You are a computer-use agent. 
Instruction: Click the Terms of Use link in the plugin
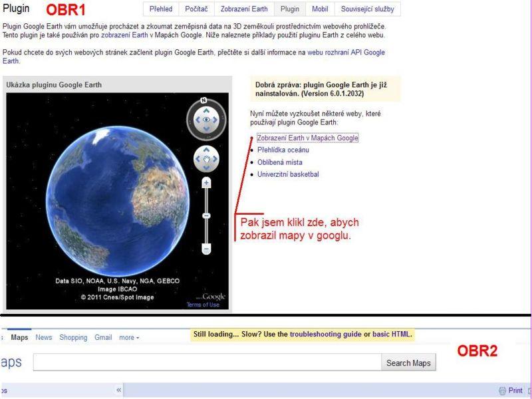[203, 305]
